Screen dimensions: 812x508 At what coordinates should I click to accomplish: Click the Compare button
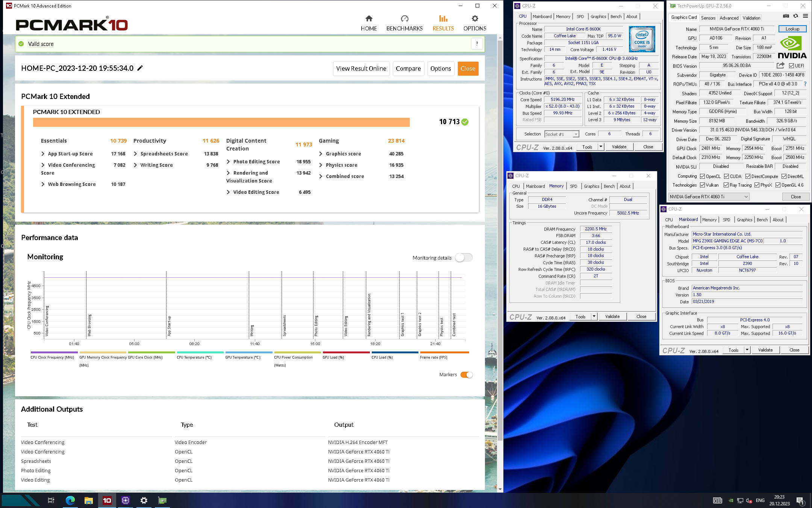tap(408, 68)
